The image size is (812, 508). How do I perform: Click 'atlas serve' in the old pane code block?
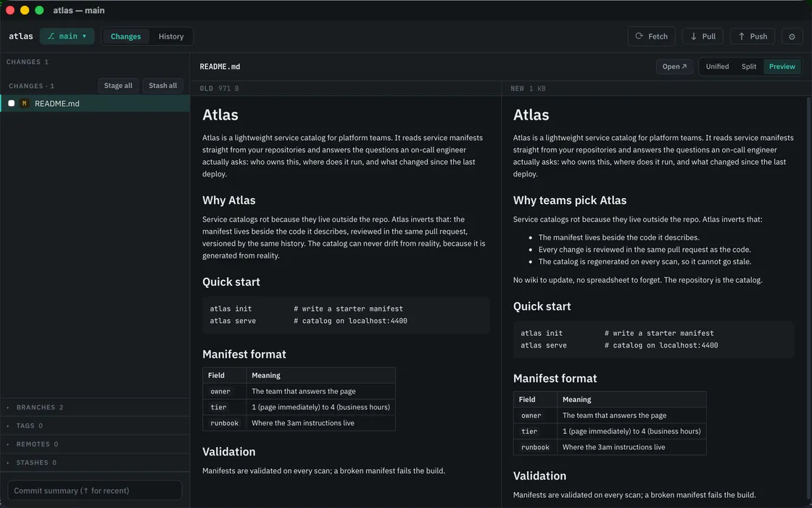(x=233, y=321)
